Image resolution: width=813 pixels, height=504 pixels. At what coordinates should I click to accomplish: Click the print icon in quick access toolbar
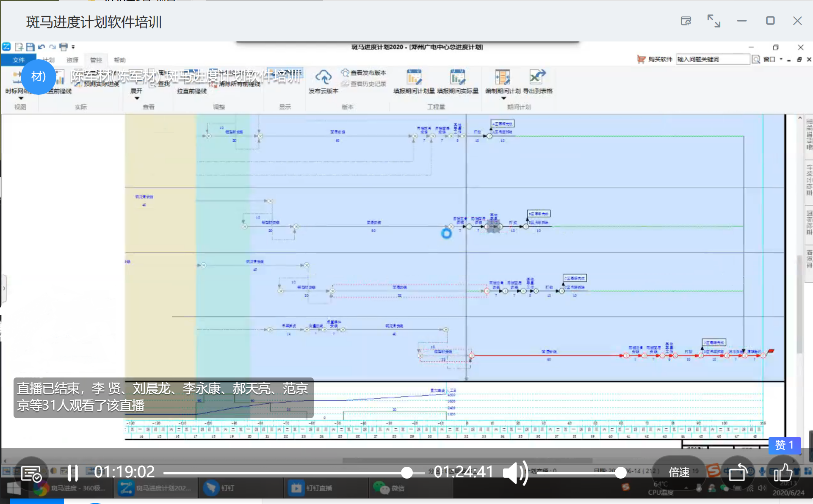pyautogui.click(x=64, y=47)
